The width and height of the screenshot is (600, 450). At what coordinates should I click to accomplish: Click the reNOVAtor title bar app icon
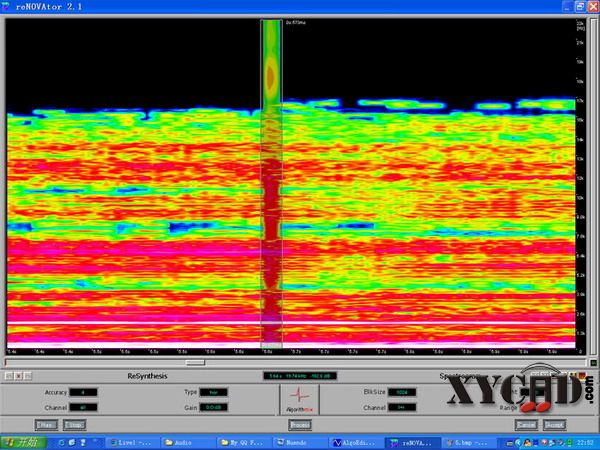(x=6, y=6)
